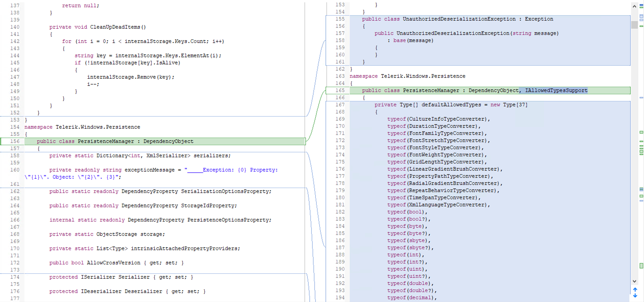
Task: Click IAllowedTypesSupport highlighted text
Action: (556, 90)
